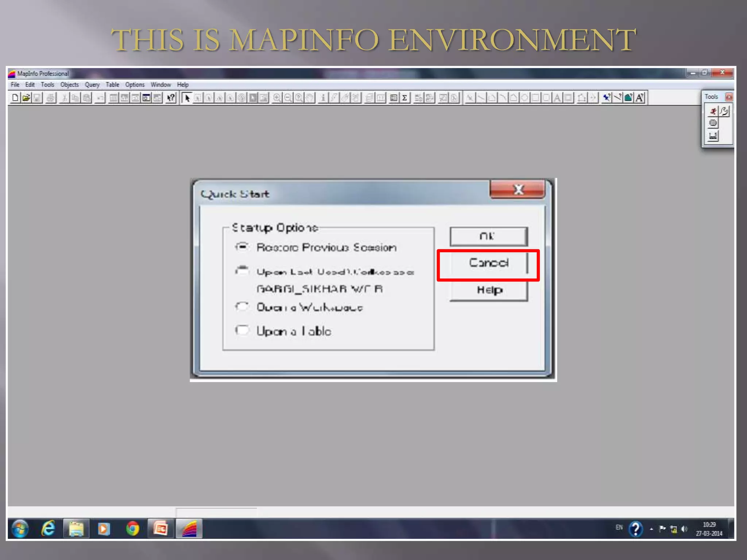Viewport: 747px width, 560px height.
Task: Click the volume speaker tray icon
Action: coord(685,529)
